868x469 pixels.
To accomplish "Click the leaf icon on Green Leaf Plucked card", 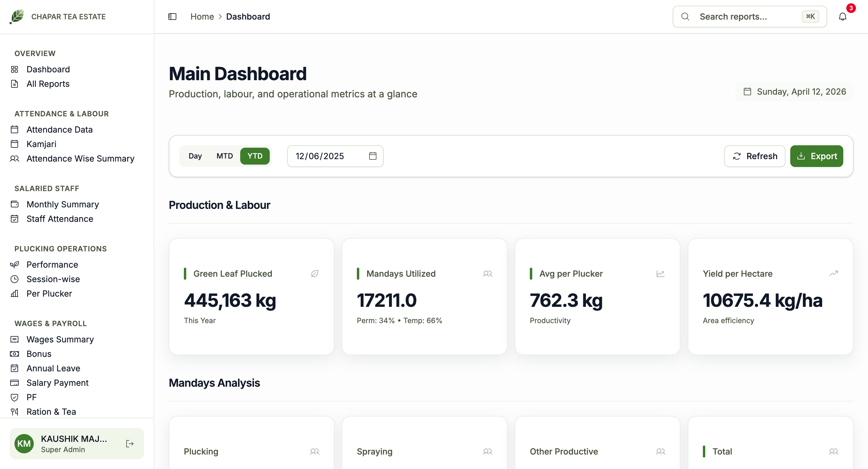I will (314, 274).
